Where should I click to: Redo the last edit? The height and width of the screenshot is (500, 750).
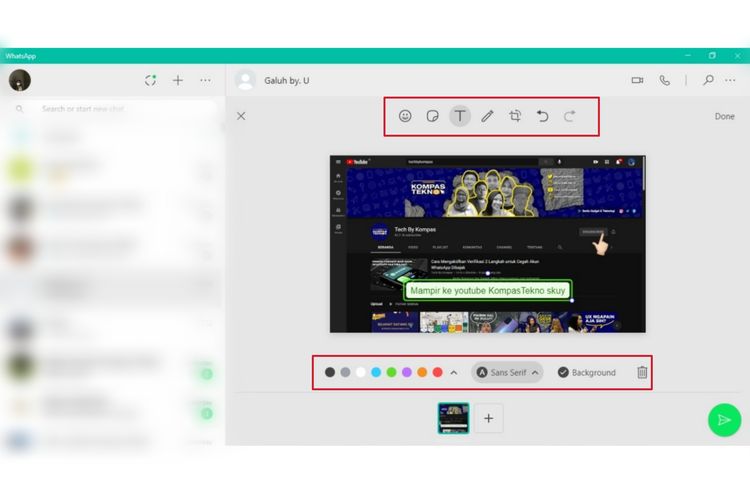pyautogui.click(x=570, y=116)
